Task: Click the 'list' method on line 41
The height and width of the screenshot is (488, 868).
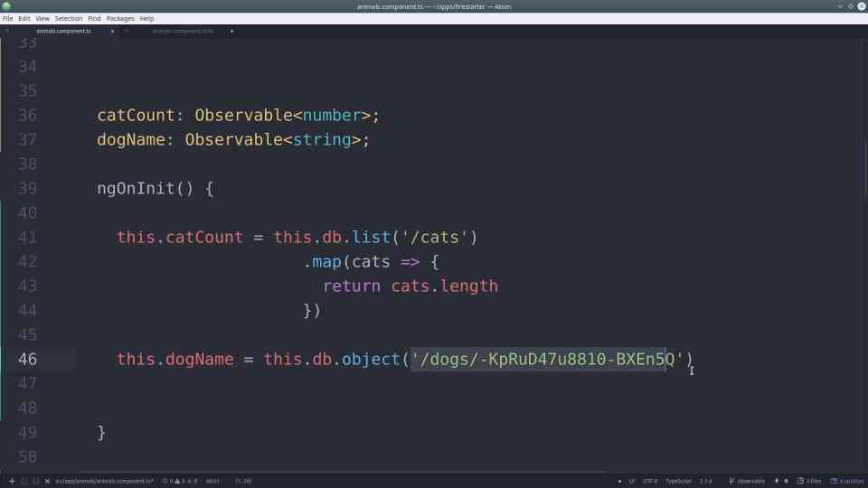Action: click(371, 237)
